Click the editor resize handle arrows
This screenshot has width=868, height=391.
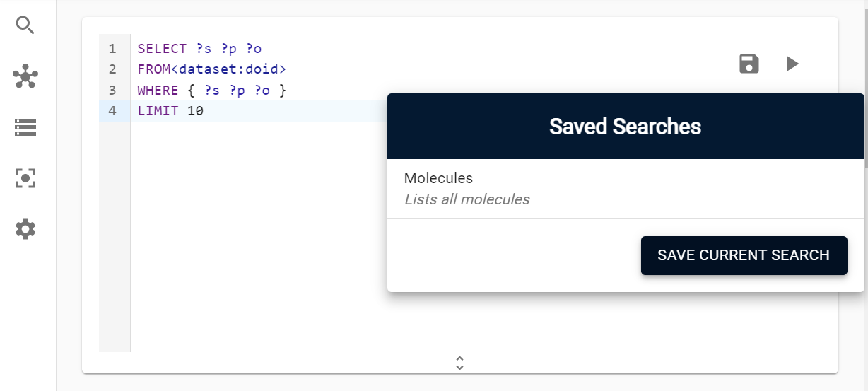459,363
